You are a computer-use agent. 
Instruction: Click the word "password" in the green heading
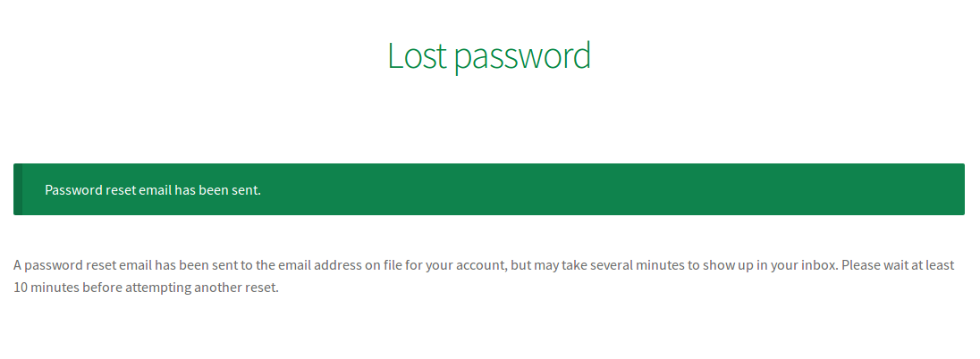tap(522, 57)
